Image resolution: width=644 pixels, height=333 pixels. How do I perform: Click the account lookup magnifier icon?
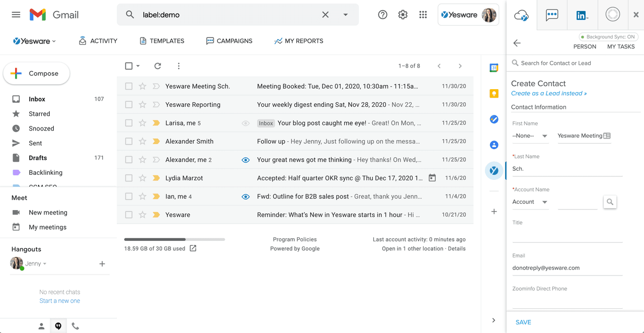(x=610, y=202)
